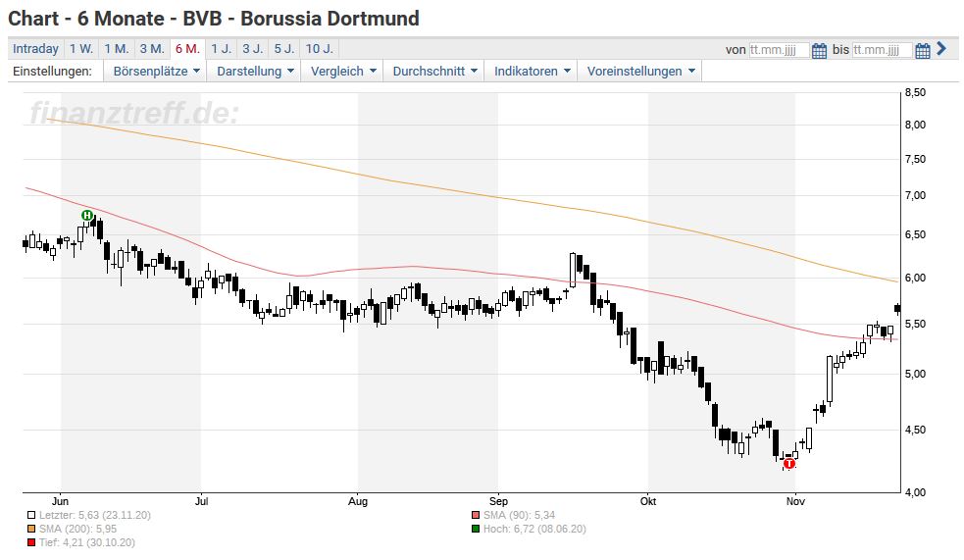Click the 'Nov' x-axis label
This screenshot has width=964, height=560.
[x=795, y=501]
